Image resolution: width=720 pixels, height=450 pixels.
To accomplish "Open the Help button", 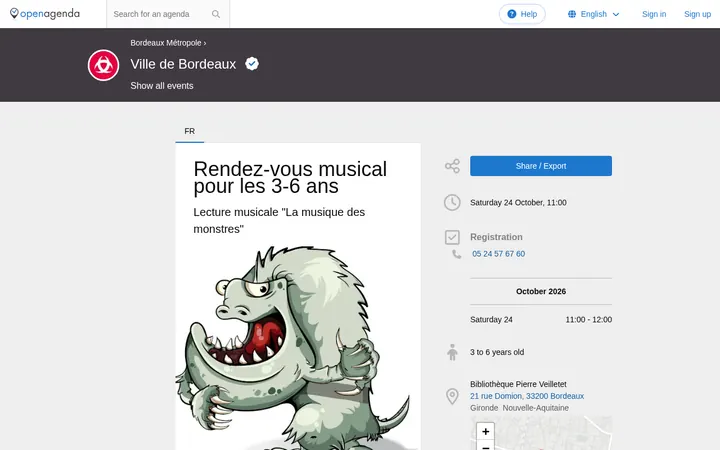I will coord(522,14).
